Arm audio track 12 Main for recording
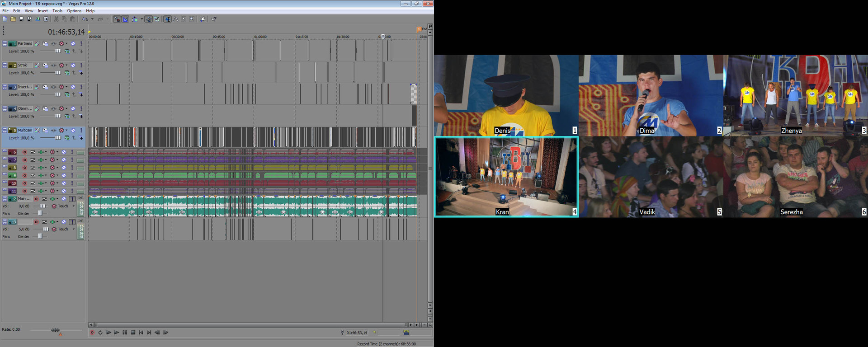This screenshot has height=347, width=868. click(36, 199)
